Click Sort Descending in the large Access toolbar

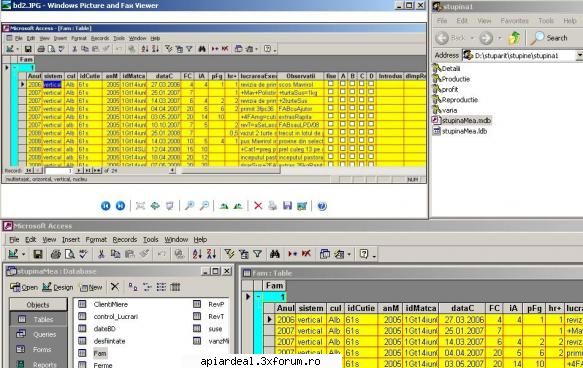(x=211, y=254)
